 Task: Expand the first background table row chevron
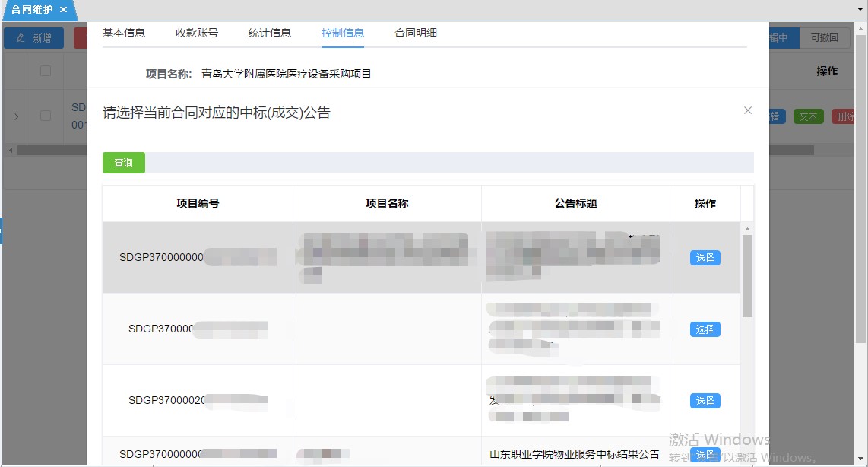coord(16,116)
